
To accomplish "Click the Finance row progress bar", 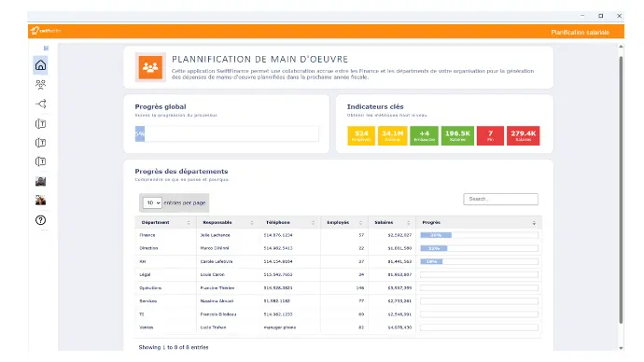I will [x=479, y=235].
